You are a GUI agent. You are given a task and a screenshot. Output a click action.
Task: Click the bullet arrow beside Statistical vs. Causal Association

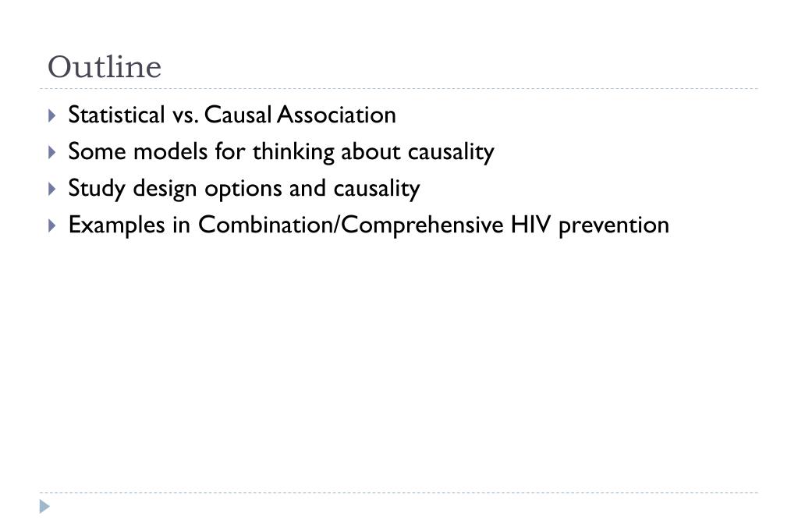(51, 116)
